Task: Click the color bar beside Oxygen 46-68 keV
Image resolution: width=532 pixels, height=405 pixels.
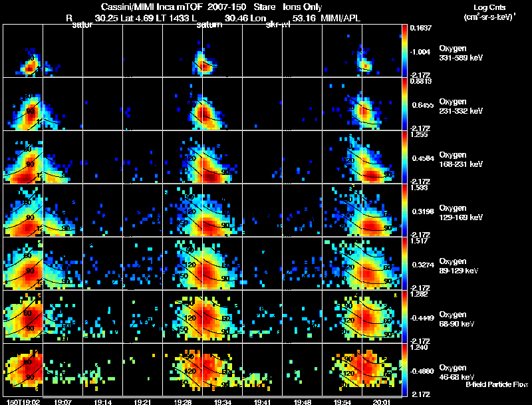Action: pyautogui.click(x=404, y=370)
